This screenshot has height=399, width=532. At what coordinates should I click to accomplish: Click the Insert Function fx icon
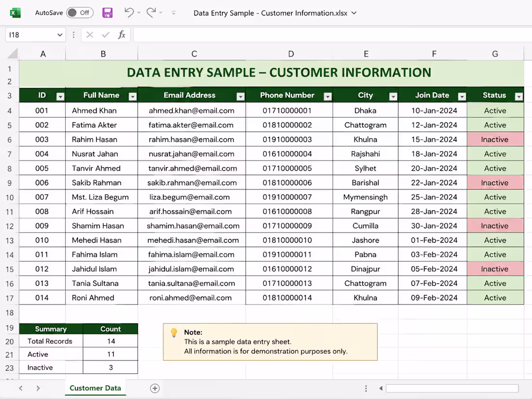coord(121,35)
